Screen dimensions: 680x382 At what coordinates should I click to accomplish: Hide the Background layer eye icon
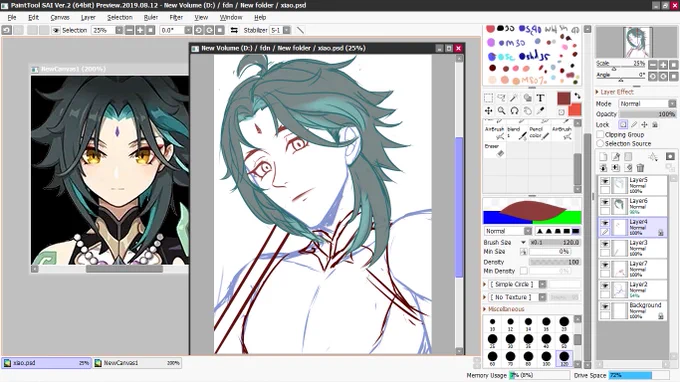[x=605, y=307]
